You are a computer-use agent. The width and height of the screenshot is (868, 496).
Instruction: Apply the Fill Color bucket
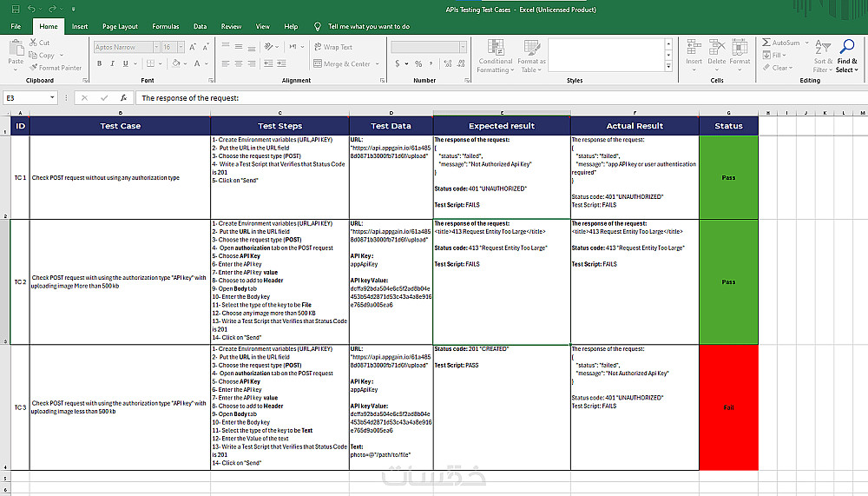tap(176, 63)
